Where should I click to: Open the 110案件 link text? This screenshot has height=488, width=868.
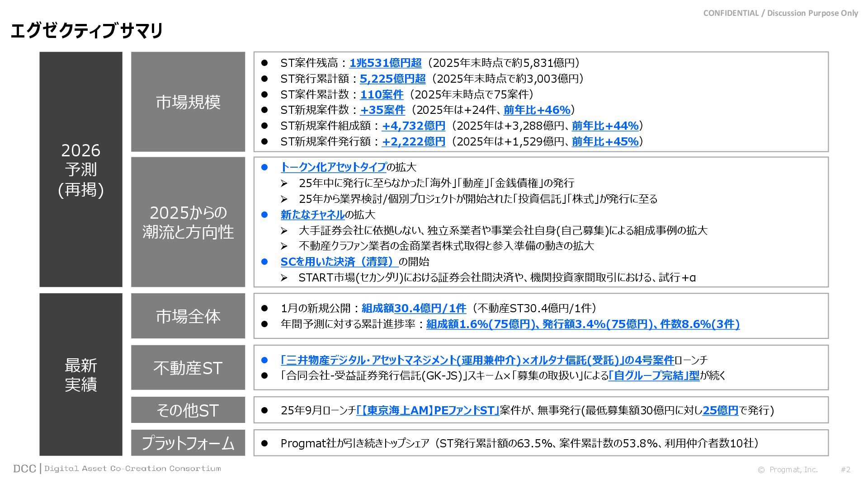pyautogui.click(x=382, y=94)
